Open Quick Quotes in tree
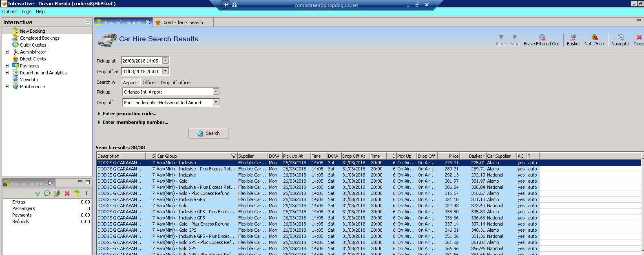 coord(33,45)
